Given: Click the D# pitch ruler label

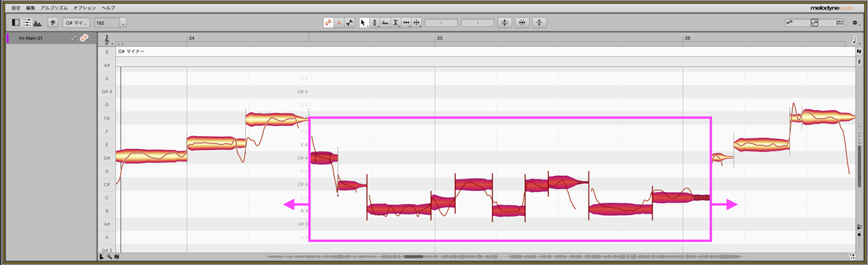Looking at the screenshot, I should click(x=106, y=158).
